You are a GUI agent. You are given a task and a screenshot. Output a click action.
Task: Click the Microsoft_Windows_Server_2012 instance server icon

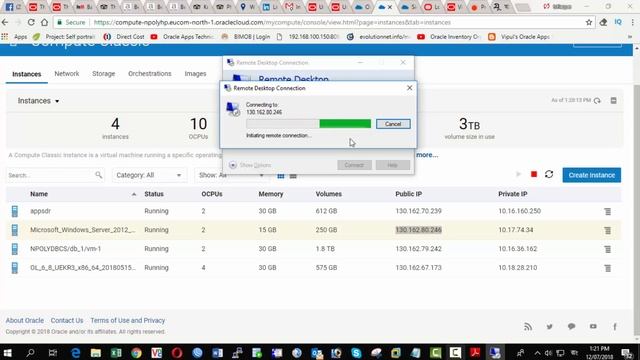[15, 230]
